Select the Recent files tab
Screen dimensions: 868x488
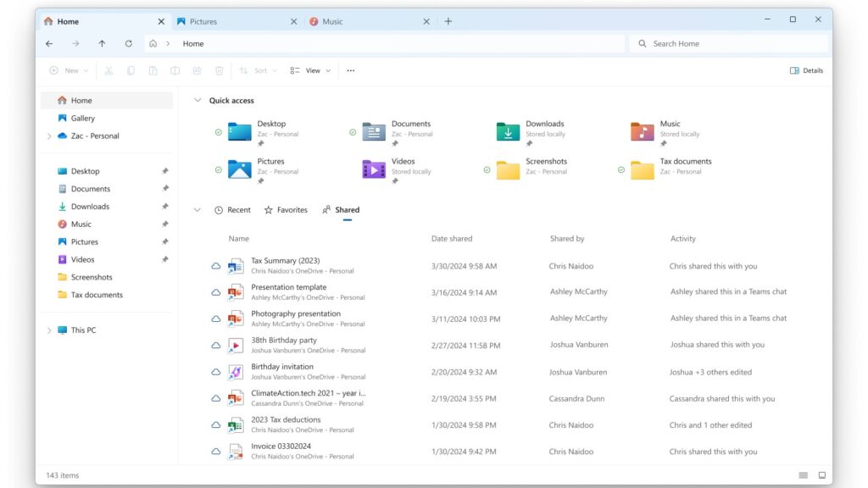[x=232, y=210]
